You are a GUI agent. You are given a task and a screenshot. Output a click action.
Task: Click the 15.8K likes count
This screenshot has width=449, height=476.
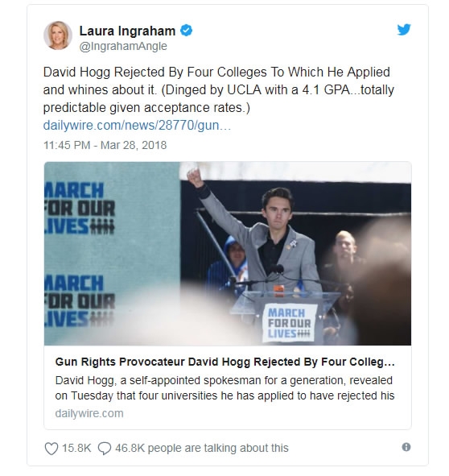(x=76, y=448)
